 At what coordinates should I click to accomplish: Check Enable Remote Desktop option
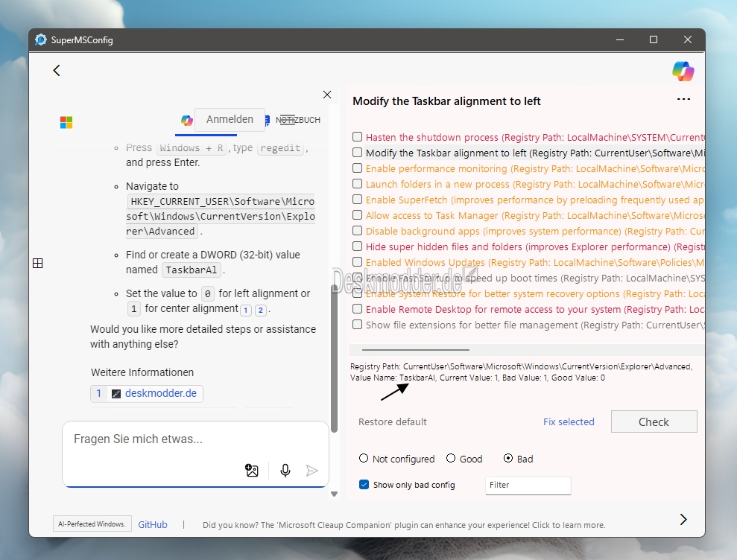point(357,308)
